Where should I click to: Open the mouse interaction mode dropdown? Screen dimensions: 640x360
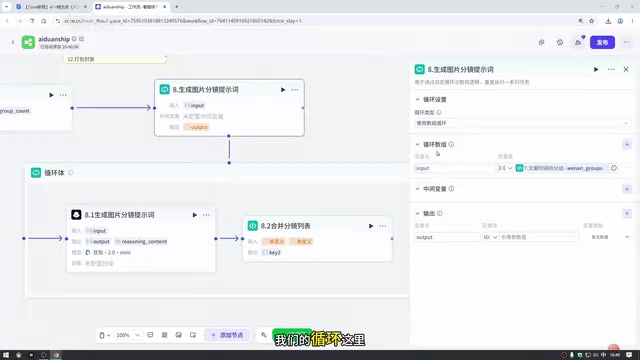[x=104, y=335]
